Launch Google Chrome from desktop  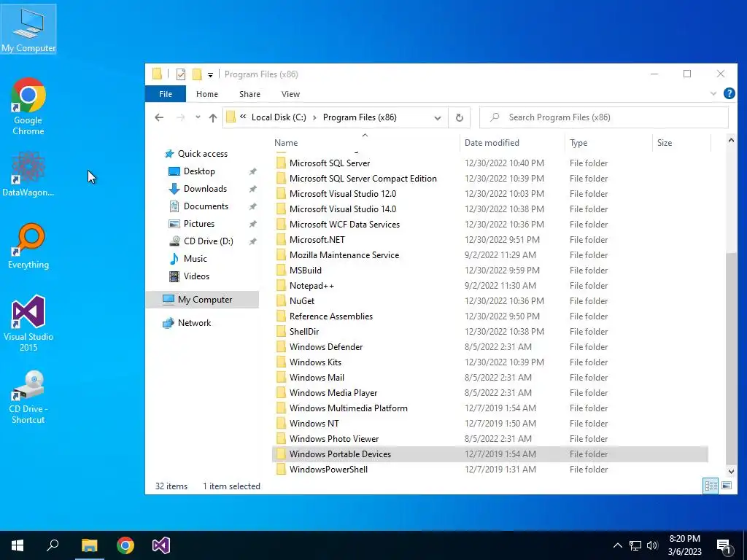(28, 106)
